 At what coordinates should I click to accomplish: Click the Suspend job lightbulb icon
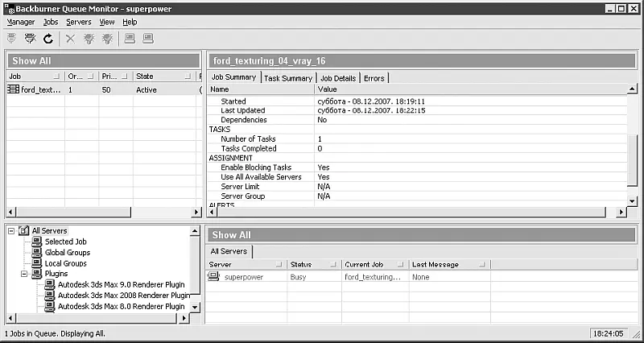tap(107, 39)
